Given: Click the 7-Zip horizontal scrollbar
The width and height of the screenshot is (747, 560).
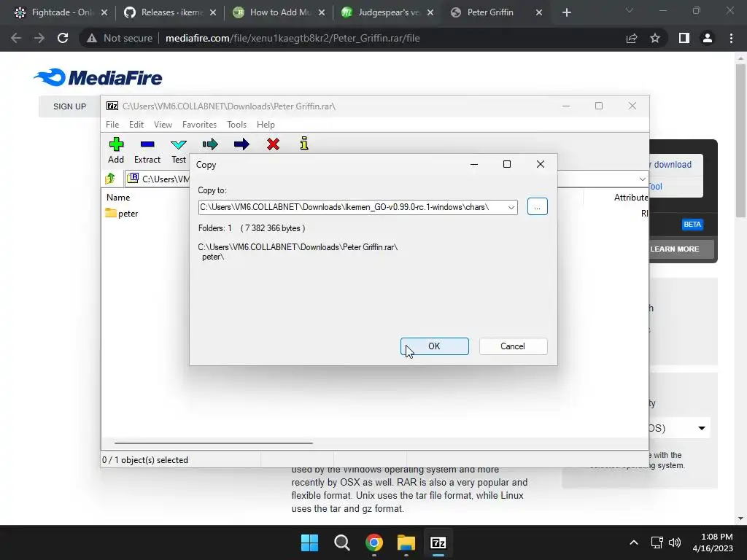Looking at the screenshot, I should point(214,443).
